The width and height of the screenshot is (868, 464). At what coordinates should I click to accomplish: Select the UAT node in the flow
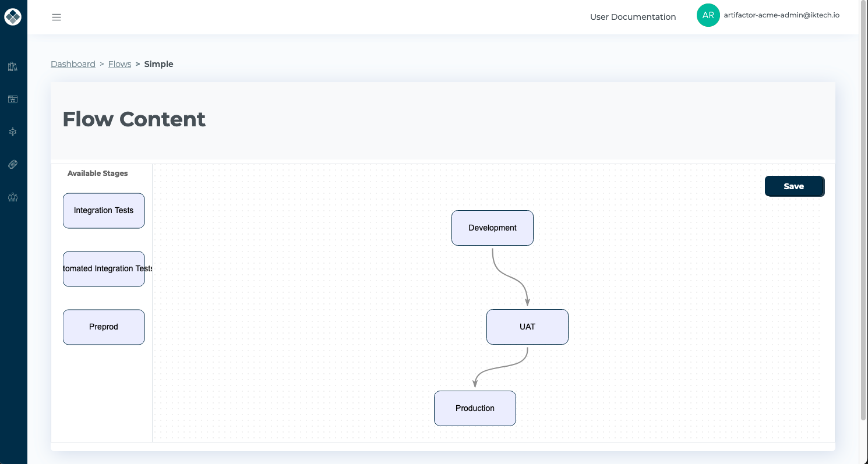(x=527, y=327)
